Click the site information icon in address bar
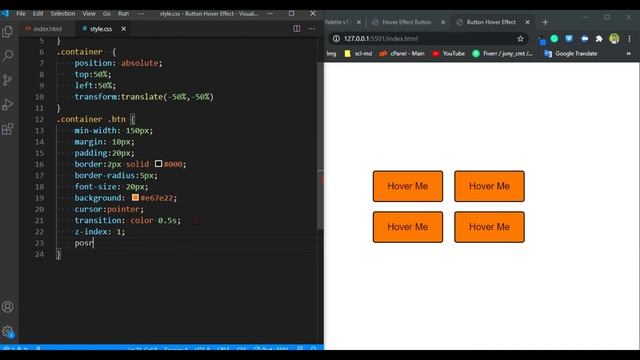Screen dimensions: 640x360 [x=336, y=38]
